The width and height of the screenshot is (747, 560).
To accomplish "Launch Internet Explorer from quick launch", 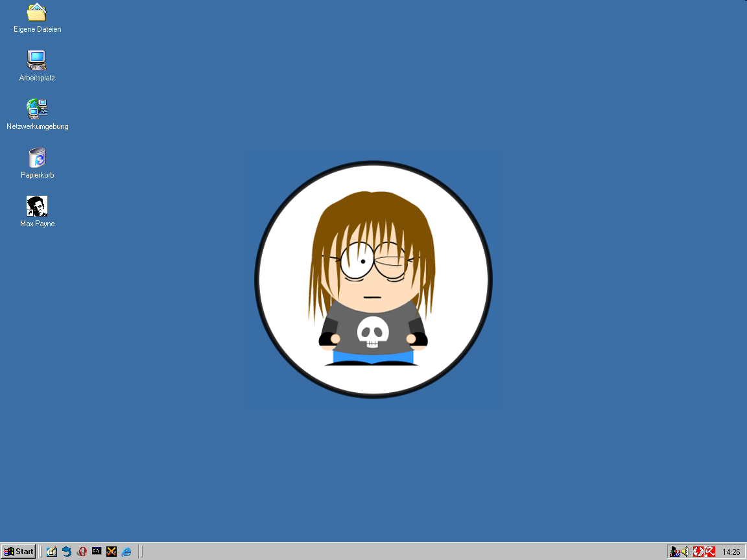I will click(126, 552).
